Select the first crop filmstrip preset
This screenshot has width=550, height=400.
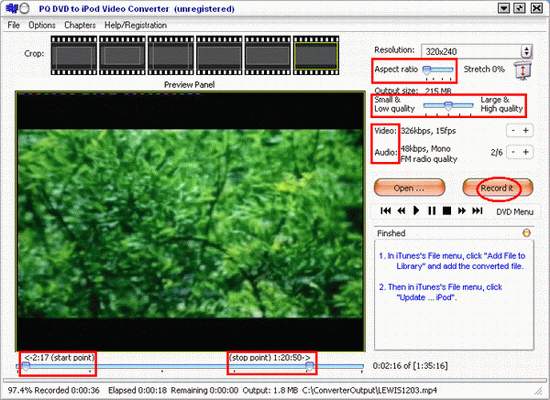pyautogui.click(x=74, y=55)
